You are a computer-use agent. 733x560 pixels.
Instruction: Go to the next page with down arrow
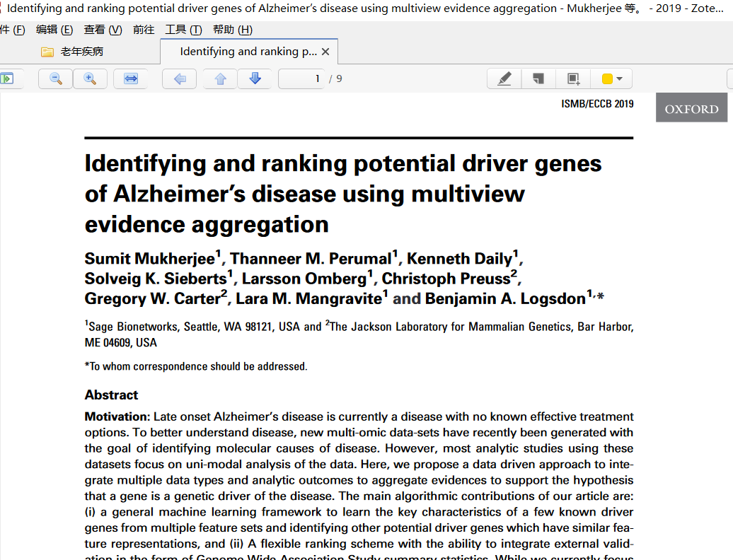(255, 78)
